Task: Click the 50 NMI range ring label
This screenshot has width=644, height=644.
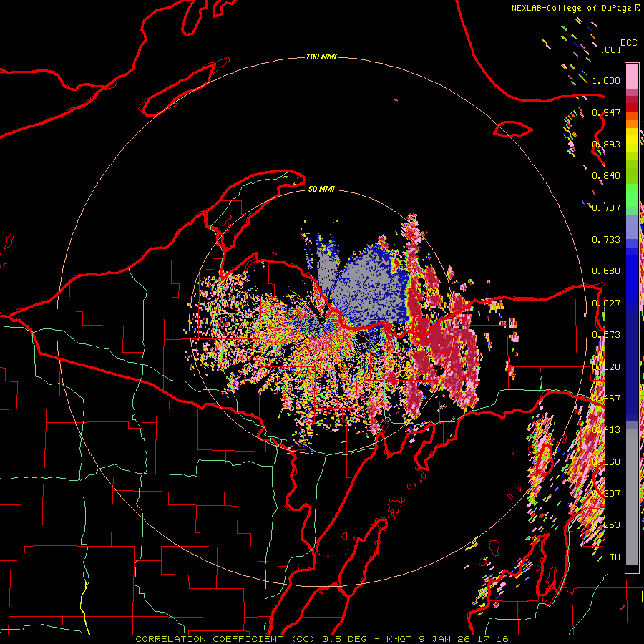Action: (321, 189)
